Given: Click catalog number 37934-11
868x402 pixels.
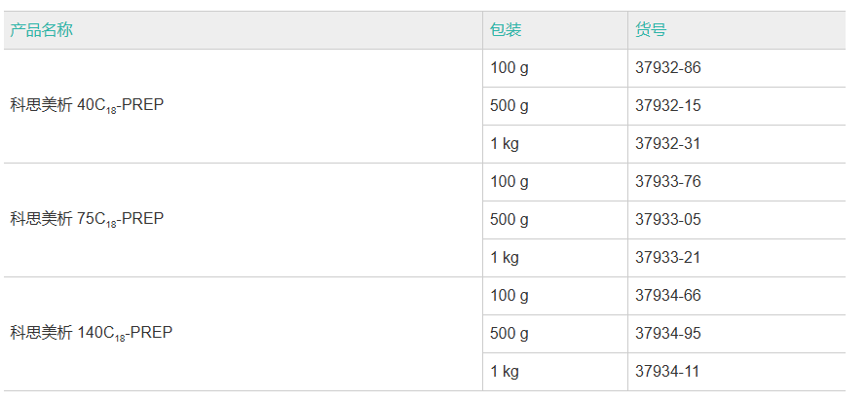Looking at the screenshot, I should tap(668, 372).
